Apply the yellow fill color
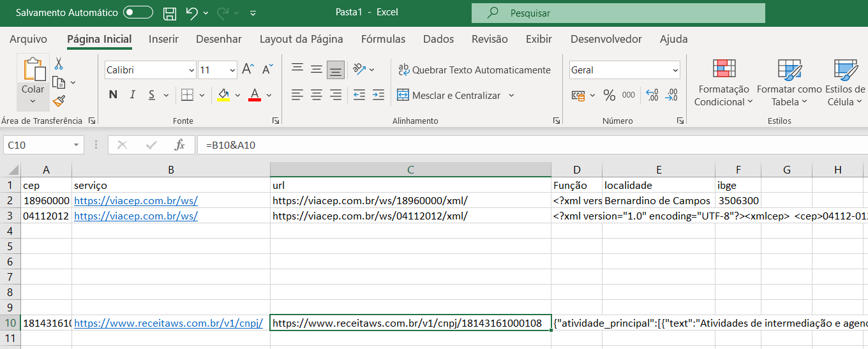Image resolution: width=868 pixels, height=349 pixels. click(x=223, y=95)
